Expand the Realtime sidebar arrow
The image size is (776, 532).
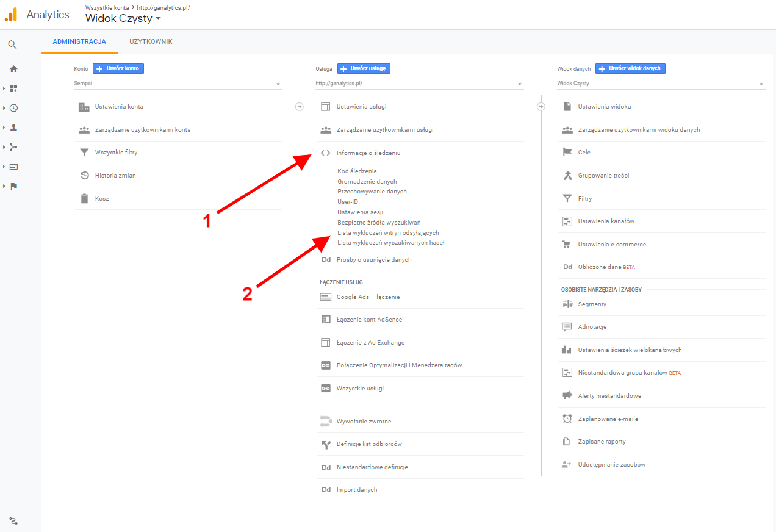tap(4, 108)
